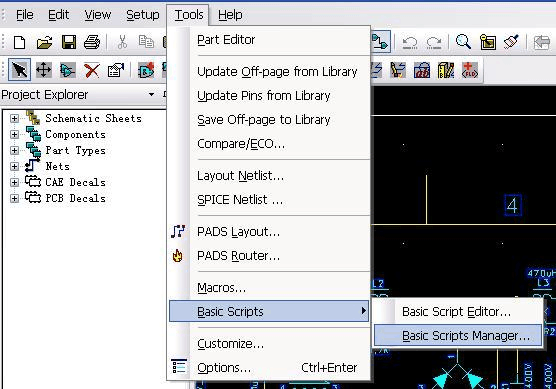Open the File menu

pyautogui.click(x=24, y=15)
